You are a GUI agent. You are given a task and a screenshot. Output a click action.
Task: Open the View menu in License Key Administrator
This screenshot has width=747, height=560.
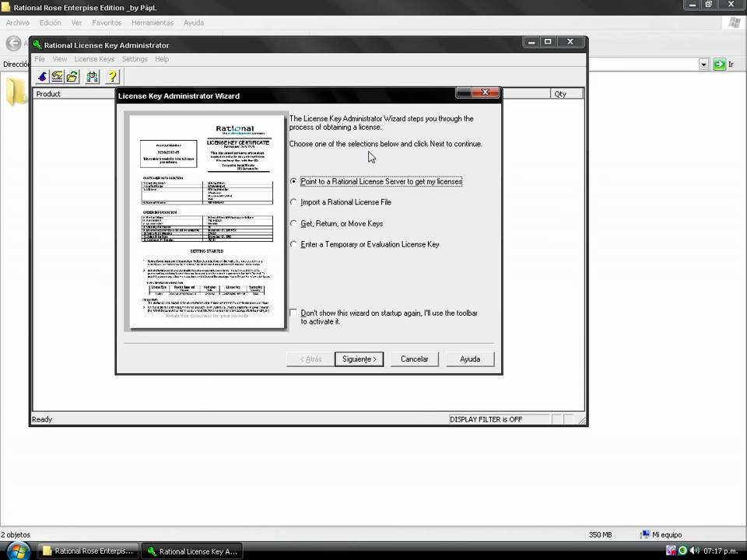60,59
